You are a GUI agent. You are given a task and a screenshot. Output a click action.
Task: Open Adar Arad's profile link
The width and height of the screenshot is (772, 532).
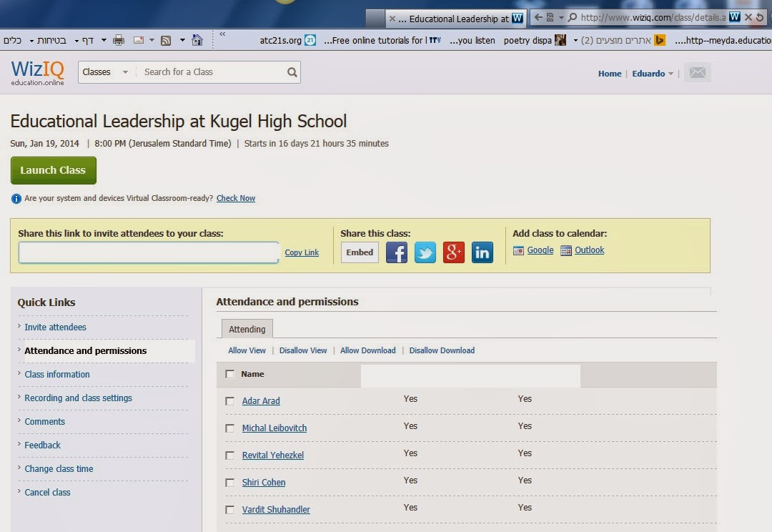[x=261, y=401]
